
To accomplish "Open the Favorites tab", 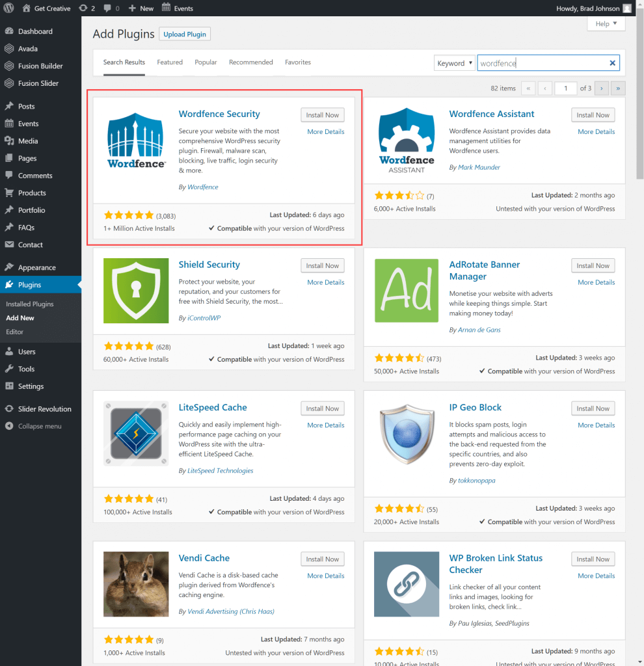I will (x=297, y=62).
